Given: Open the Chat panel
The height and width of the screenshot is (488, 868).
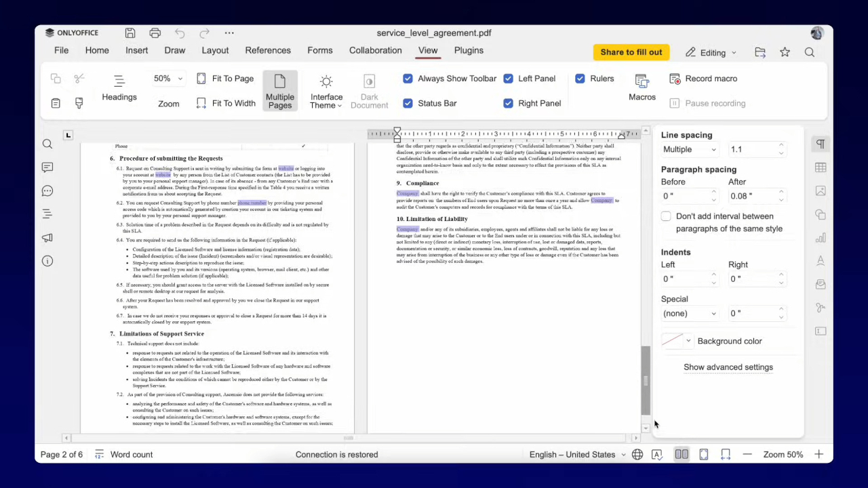Looking at the screenshot, I should [x=47, y=190].
